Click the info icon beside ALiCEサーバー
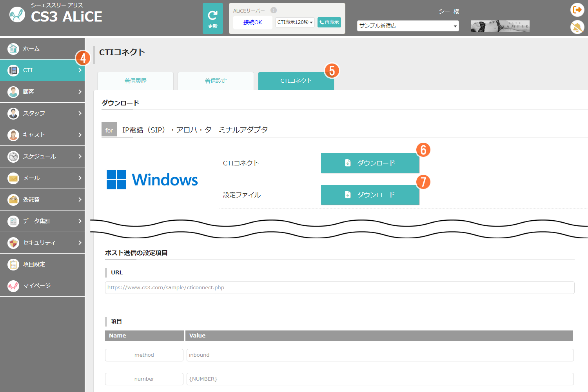Image resolution: width=588 pixels, height=392 pixels. tap(274, 10)
